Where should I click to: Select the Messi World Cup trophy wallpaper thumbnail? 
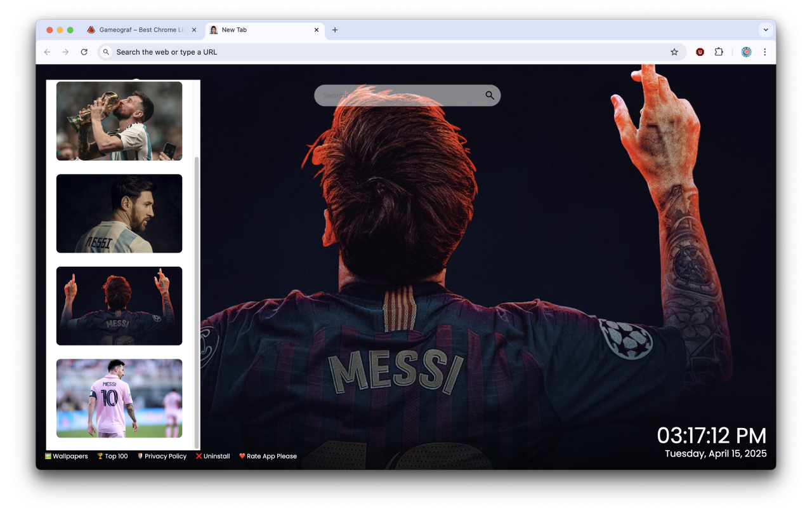[x=119, y=121]
